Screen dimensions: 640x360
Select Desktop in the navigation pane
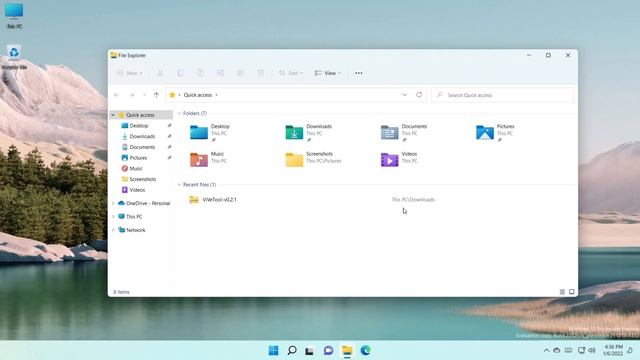pyautogui.click(x=138, y=126)
